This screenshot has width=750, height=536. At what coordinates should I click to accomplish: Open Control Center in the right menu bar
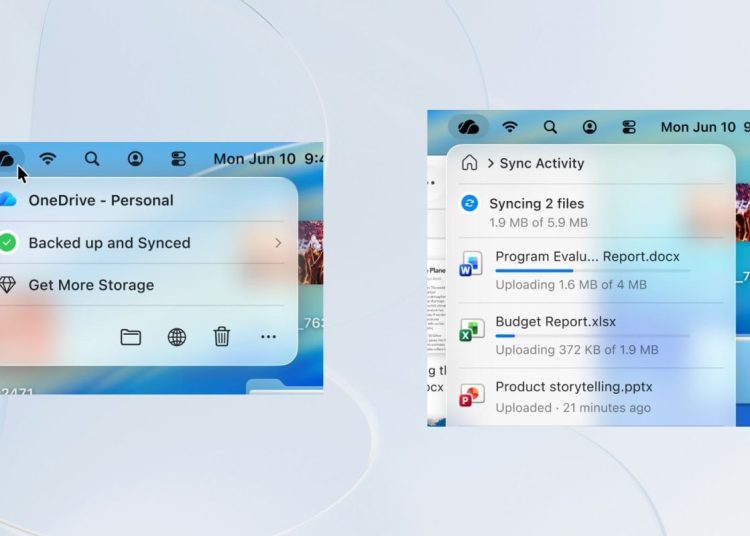(629, 127)
